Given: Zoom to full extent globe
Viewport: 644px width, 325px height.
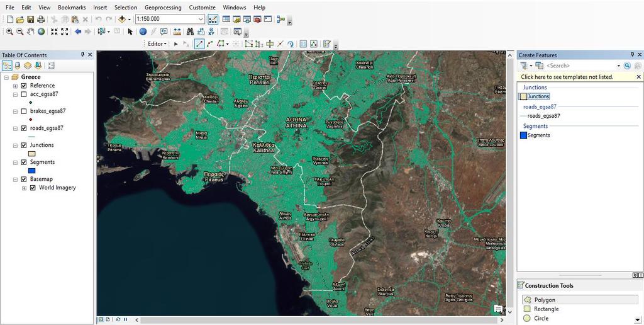Looking at the screenshot, I should point(41,31).
